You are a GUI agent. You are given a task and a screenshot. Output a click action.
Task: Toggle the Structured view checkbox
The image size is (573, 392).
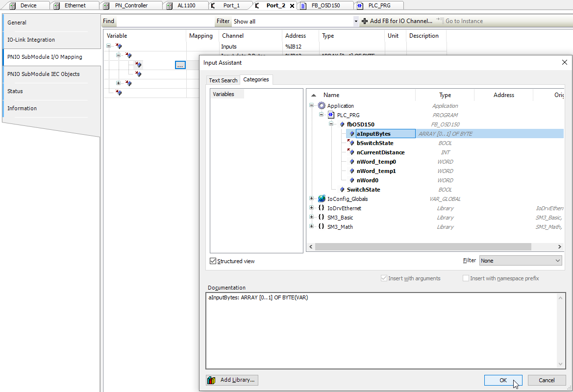click(x=212, y=261)
